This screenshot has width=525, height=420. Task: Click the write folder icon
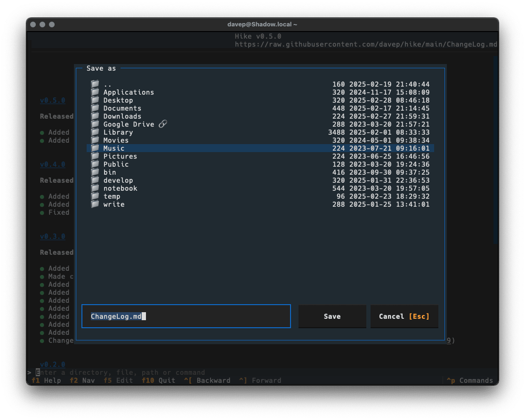95,205
